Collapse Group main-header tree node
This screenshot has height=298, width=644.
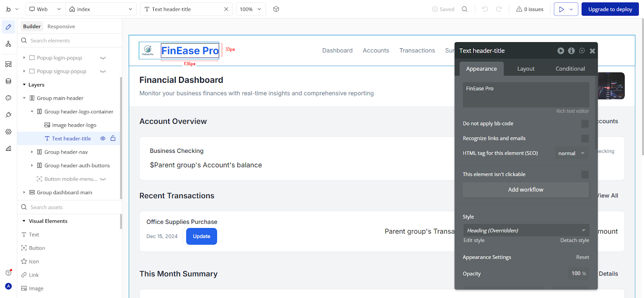tap(24, 98)
